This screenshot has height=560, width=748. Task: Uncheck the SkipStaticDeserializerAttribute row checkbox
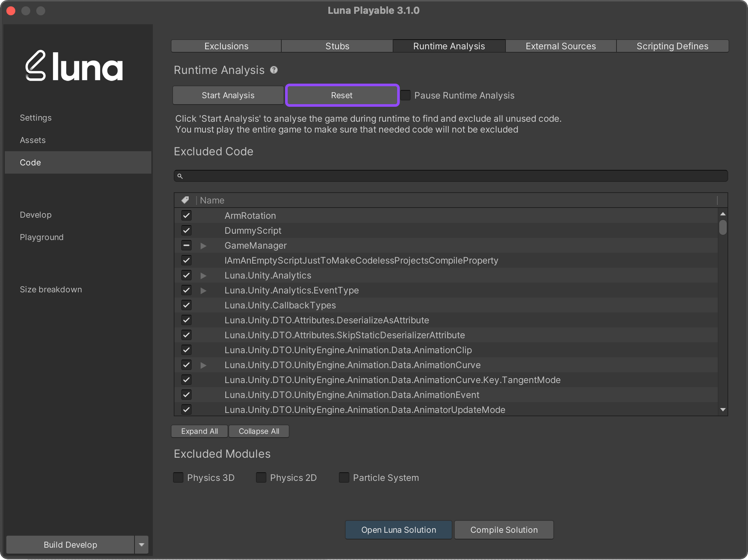click(186, 335)
